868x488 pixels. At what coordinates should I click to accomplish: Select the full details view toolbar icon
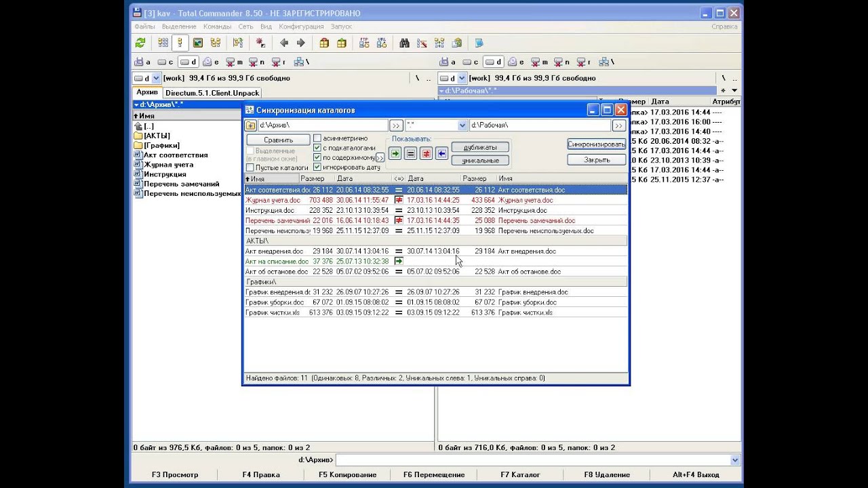(180, 43)
